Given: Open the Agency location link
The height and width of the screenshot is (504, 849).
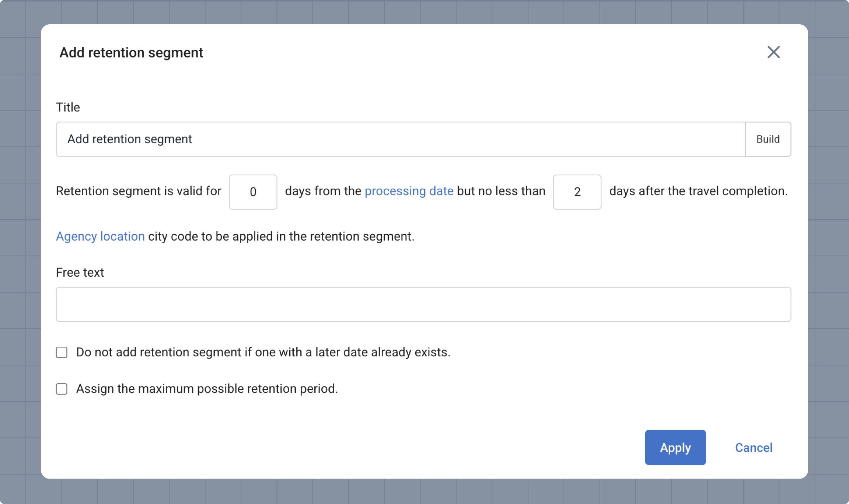Looking at the screenshot, I should coord(100,236).
